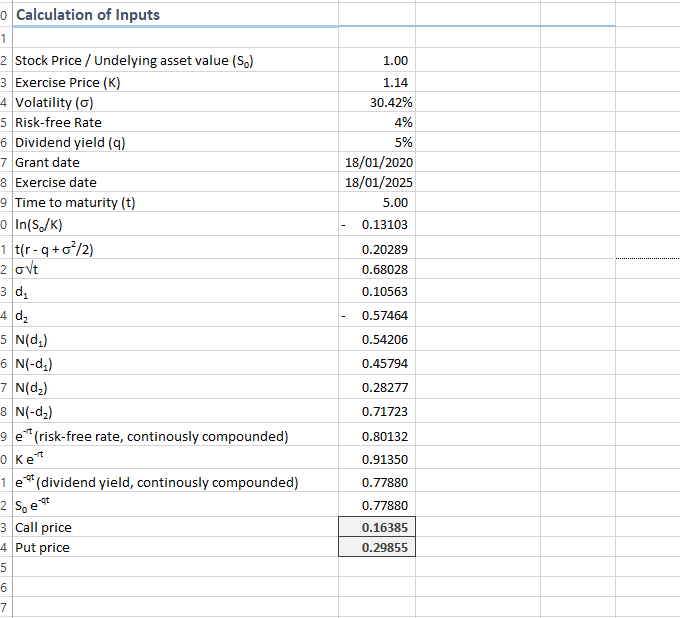Click the Volatility (σ) label cell
The width and height of the screenshot is (680, 618).
point(176,102)
